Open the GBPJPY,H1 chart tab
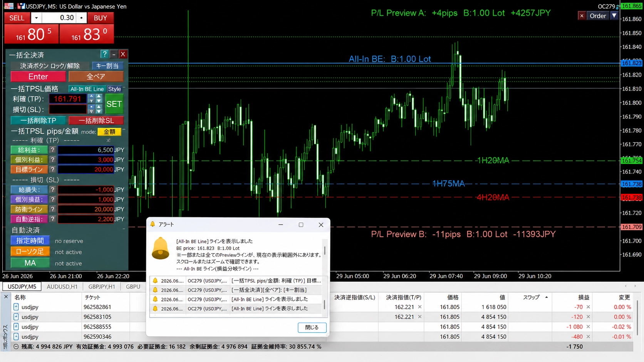This screenshot has width=644, height=362. [x=102, y=287]
